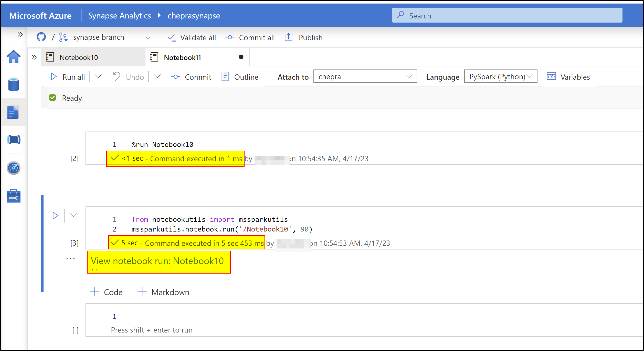The height and width of the screenshot is (351, 644).
Task: Click the Publish button
Action: (303, 38)
